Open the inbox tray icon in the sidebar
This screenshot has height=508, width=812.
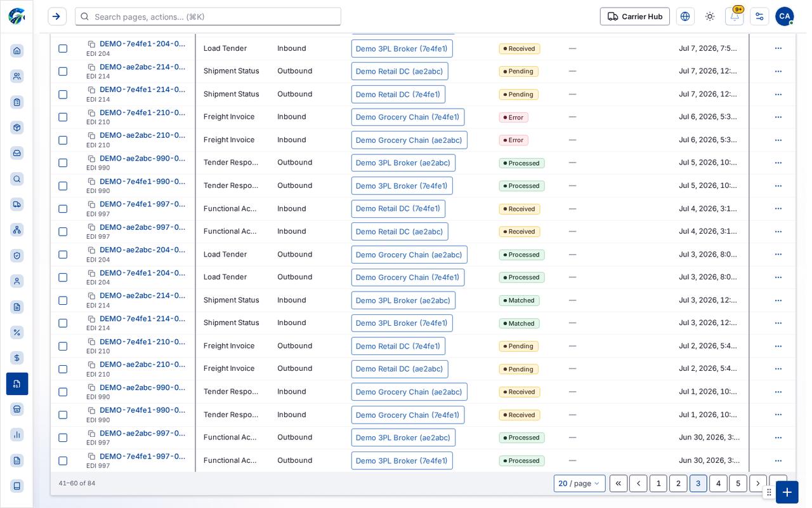click(x=17, y=153)
